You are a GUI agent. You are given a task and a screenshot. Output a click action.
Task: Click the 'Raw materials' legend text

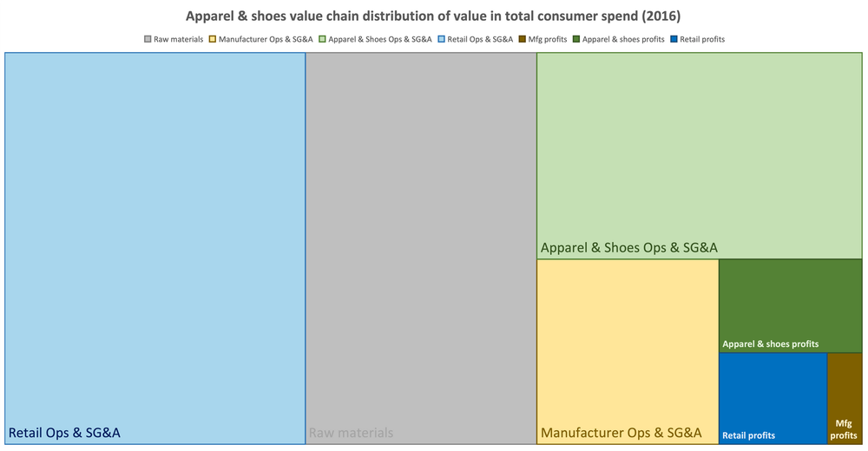coord(178,39)
